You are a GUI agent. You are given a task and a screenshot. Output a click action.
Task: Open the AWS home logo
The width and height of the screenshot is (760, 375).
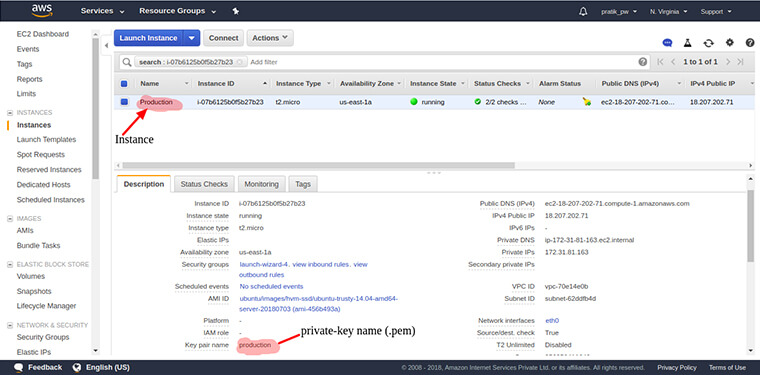point(42,10)
